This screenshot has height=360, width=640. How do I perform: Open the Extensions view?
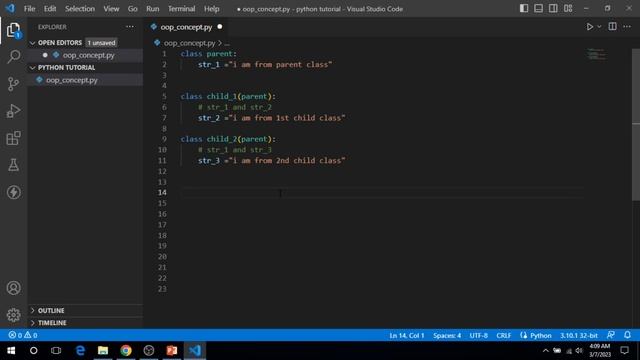click(x=13, y=138)
